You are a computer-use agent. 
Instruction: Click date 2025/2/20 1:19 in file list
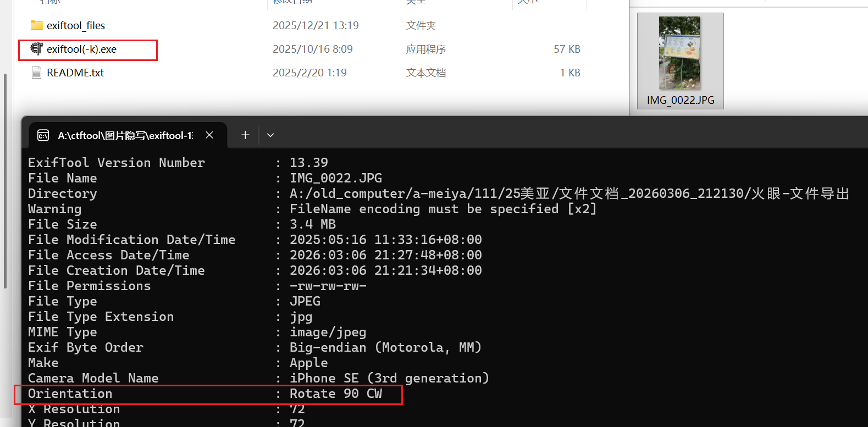click(x=309, y=73)
